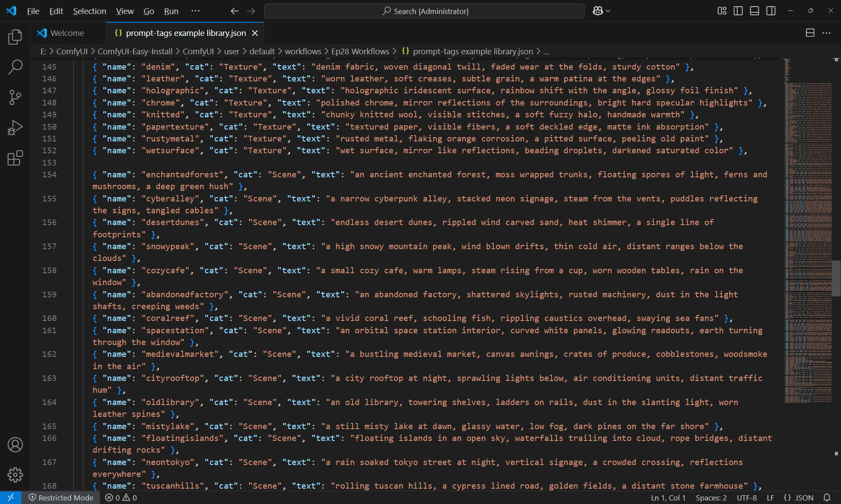Click ComfyUI-Easy-Install breadcrumb
The height and width of the screenshot is (504, 841).
pos(135,51)
